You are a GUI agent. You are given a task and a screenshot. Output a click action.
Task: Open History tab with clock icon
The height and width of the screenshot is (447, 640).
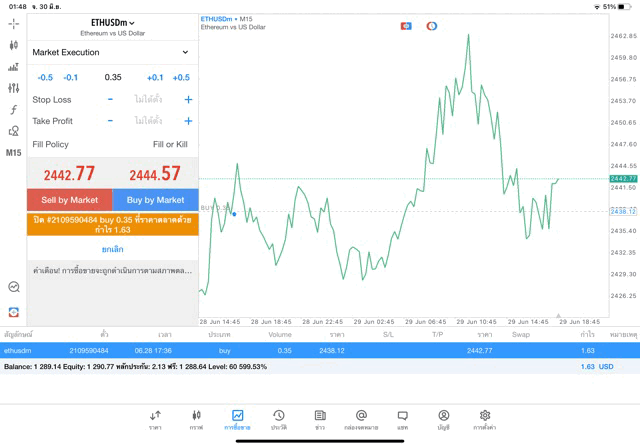[x=278, y=419]
